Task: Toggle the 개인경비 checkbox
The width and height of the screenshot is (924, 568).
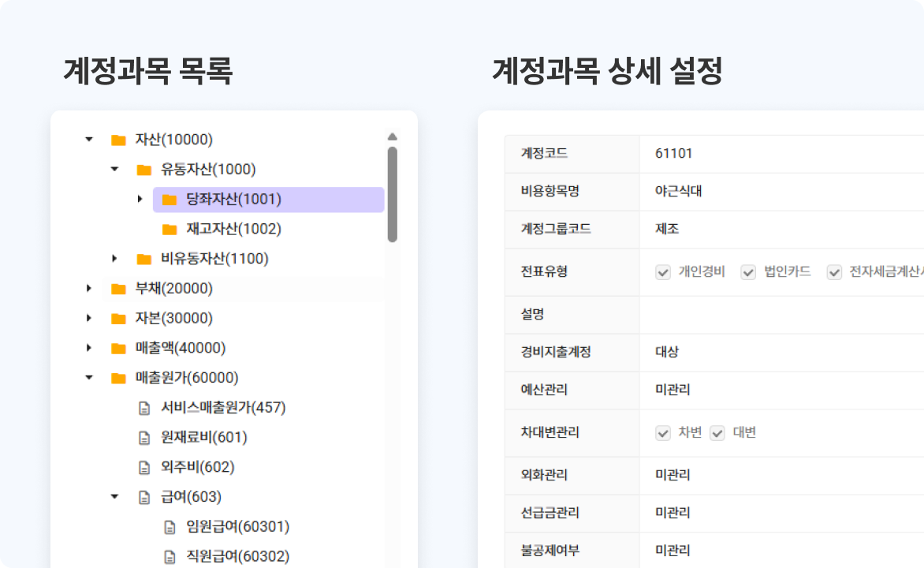Action: click(663, 272)
